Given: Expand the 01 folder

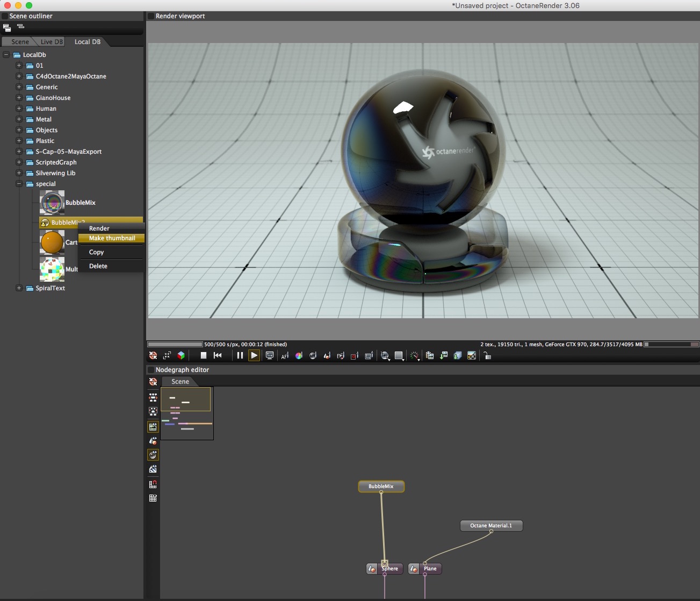Looking at the screenshot, I should pyautogui.click(x=19, y=66).
